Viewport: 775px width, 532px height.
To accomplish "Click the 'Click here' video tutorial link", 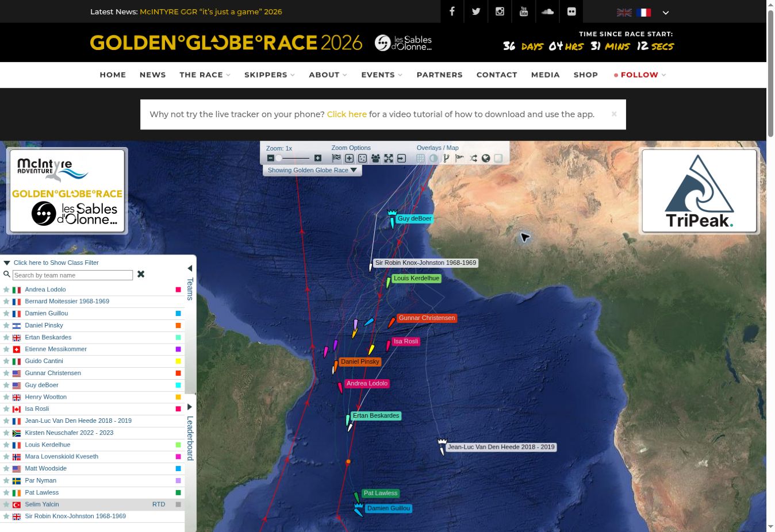I will point(347,114).
